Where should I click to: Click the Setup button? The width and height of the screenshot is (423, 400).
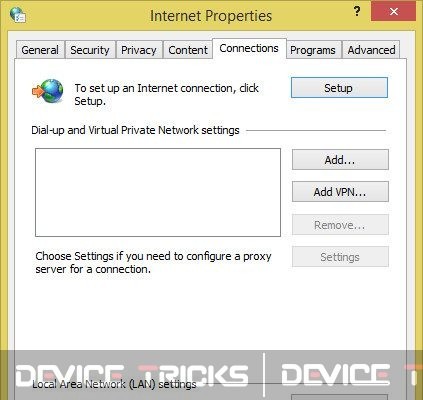339,88
